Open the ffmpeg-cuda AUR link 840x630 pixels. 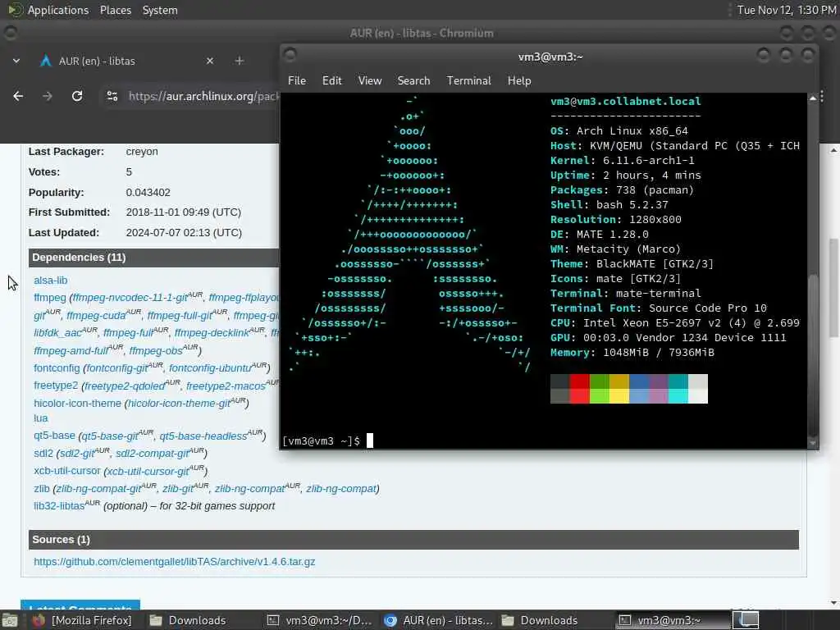pyautogui.click(x=97, y=315)
